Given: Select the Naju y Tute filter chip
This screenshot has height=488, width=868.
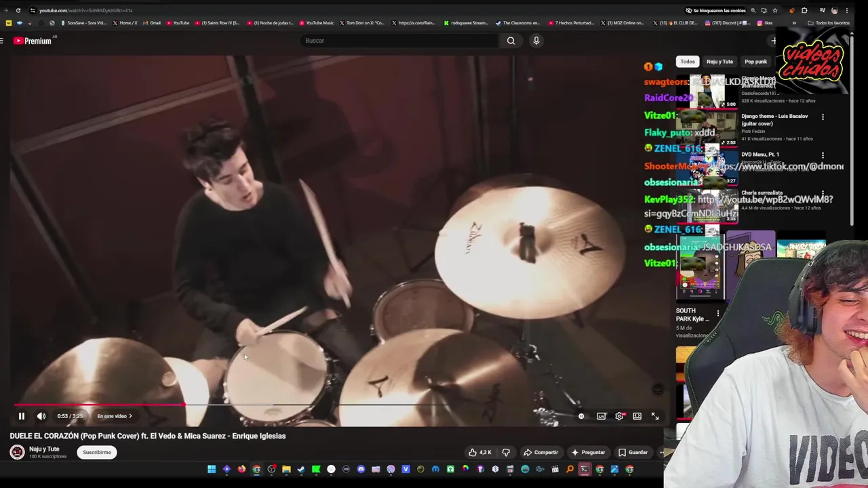Looking at the screenshot, I should (x=719, y=62).
